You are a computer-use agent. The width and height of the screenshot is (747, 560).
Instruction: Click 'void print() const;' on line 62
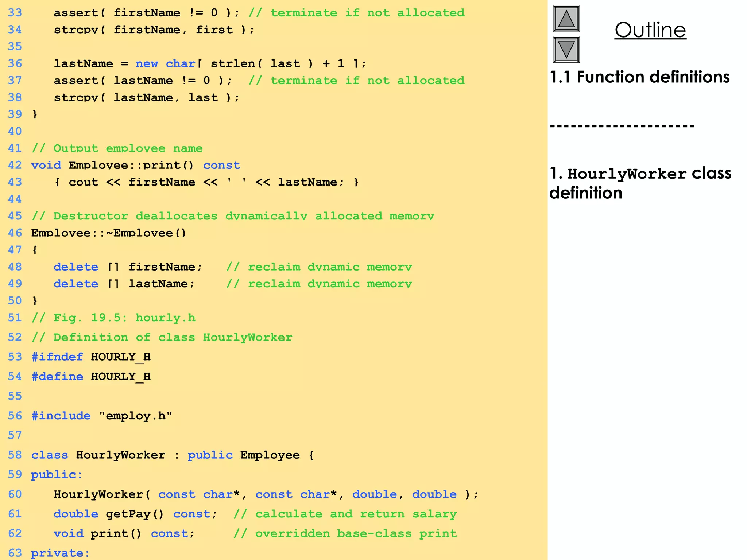[124, 534]
